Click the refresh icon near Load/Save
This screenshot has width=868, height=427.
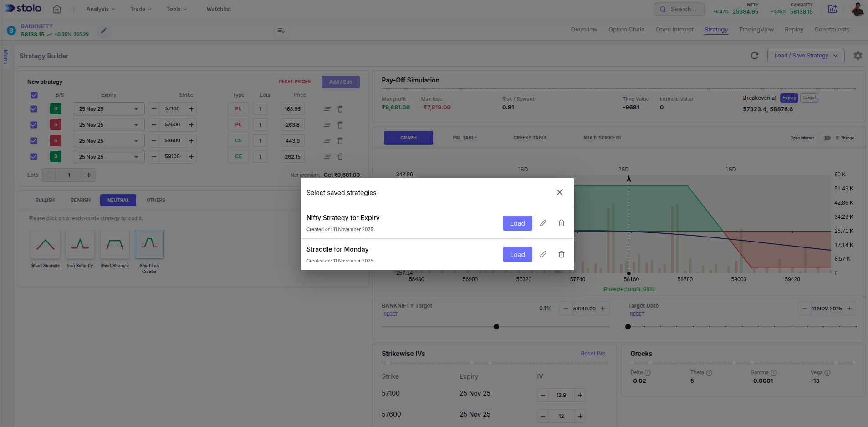[755, 56]
